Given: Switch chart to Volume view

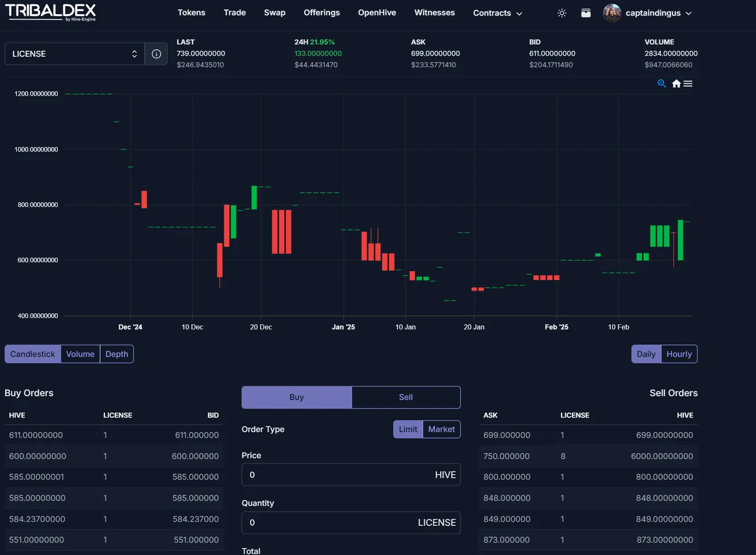Looking at the screenshot, I should click(80, 354).
